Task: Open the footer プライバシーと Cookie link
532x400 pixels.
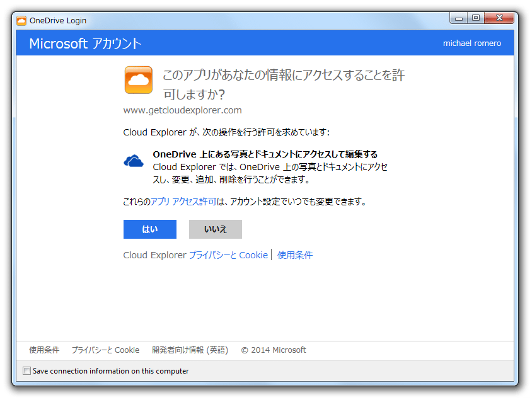Action: 105,350
